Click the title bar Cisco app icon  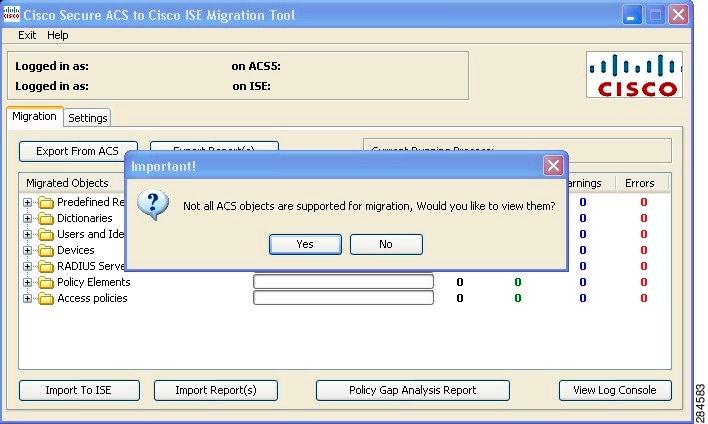click(x=11, y=14)
